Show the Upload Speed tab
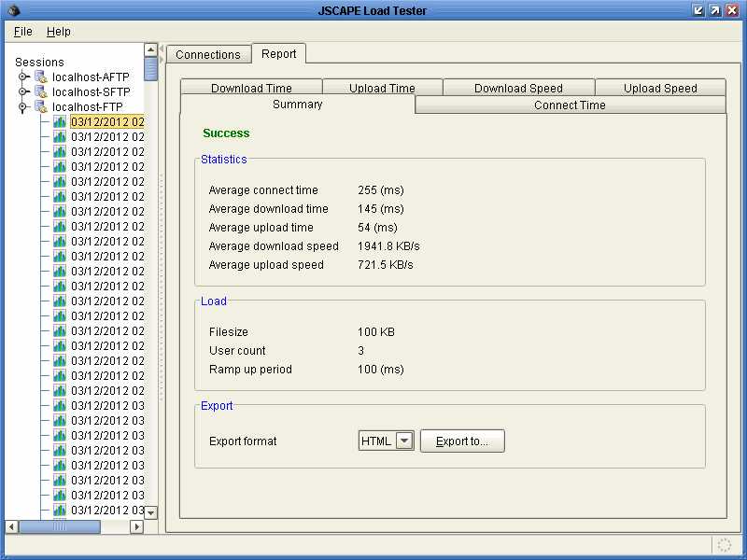747x560 pixels. click(x=660, y=88)
